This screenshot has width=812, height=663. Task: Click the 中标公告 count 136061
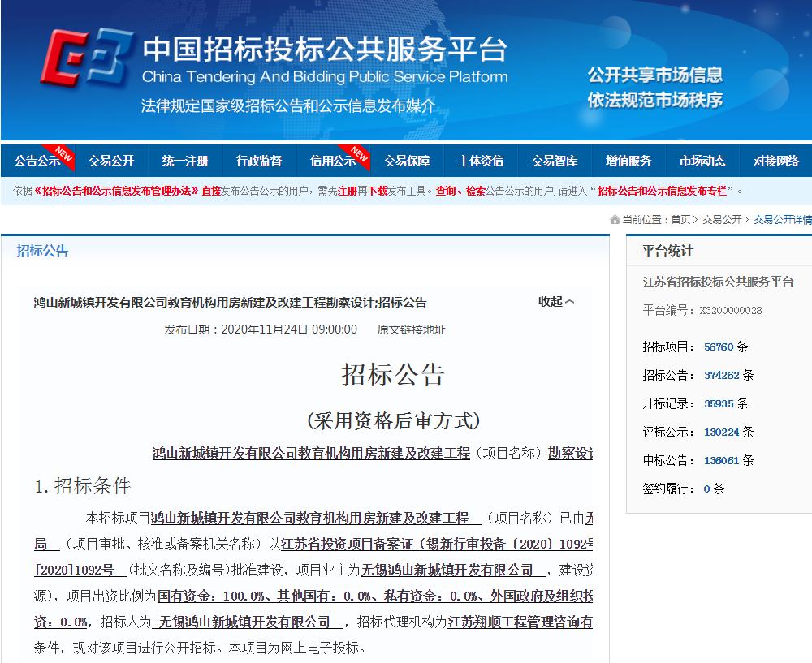[x=721, y=460]
